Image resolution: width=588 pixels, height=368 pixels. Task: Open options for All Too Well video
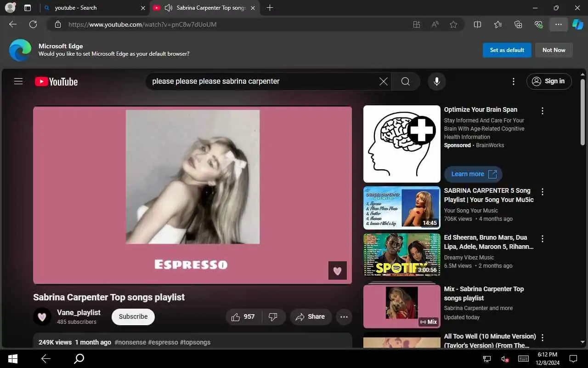pos(543,338)
